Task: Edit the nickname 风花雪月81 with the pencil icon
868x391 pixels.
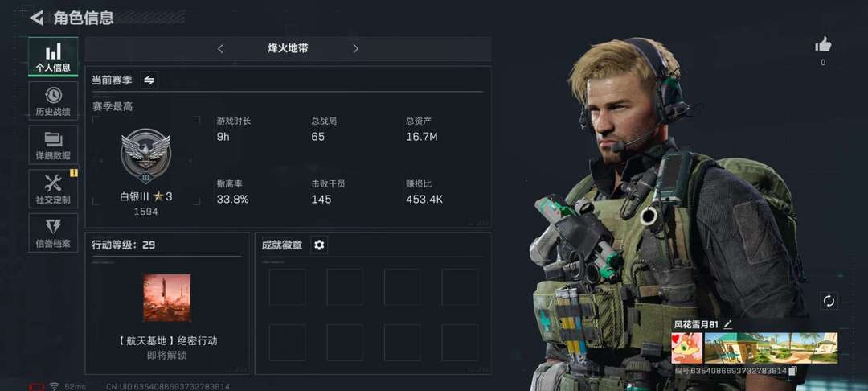Action: 727,324
